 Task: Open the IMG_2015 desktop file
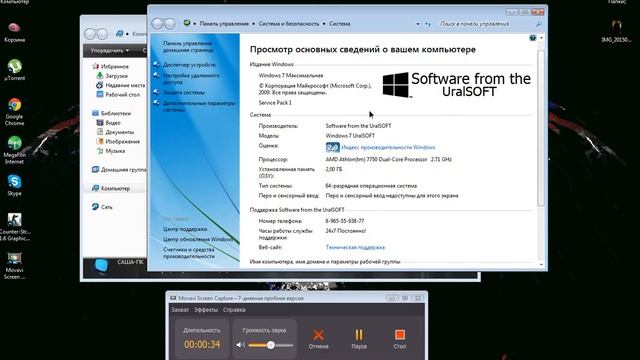(x=616, y=31)
